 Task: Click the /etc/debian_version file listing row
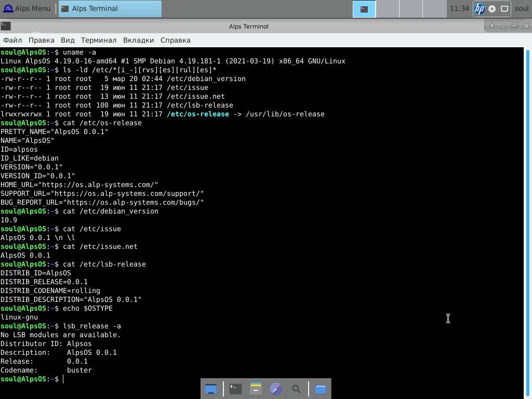click(123, 79)
